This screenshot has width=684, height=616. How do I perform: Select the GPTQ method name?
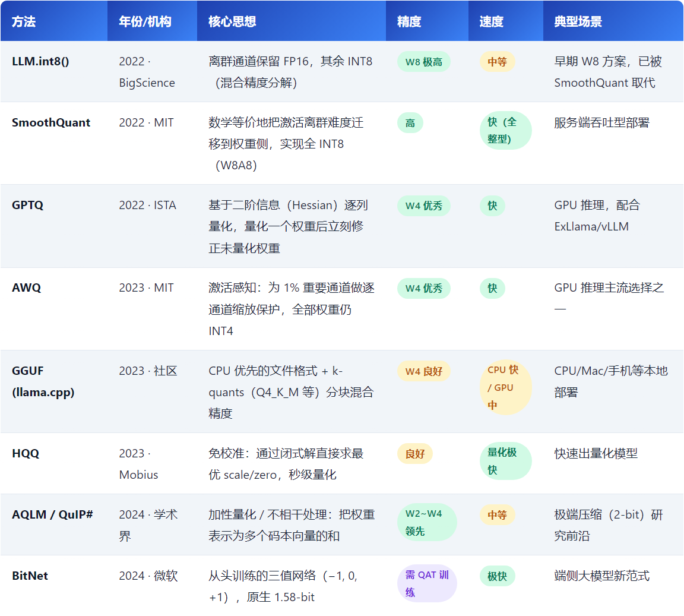(x=27, y=205)
